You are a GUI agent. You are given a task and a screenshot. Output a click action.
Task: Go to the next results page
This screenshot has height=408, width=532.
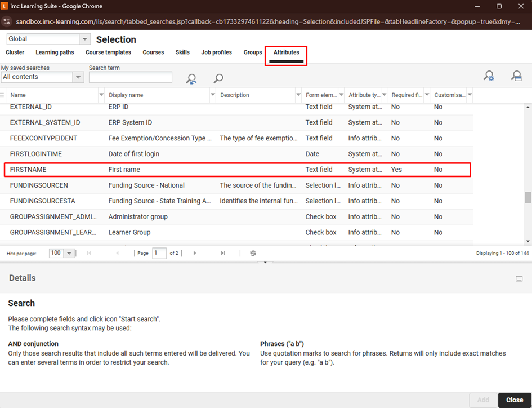[195, 254]
